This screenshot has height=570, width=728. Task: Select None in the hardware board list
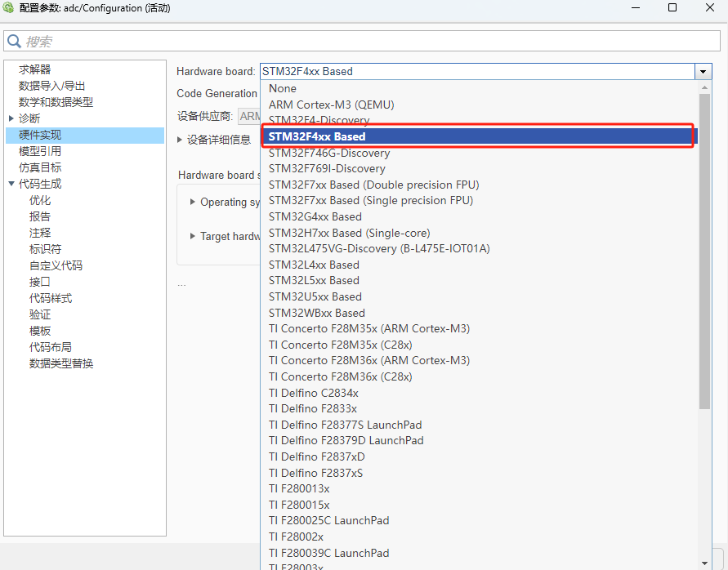click(x=282, y=88)
